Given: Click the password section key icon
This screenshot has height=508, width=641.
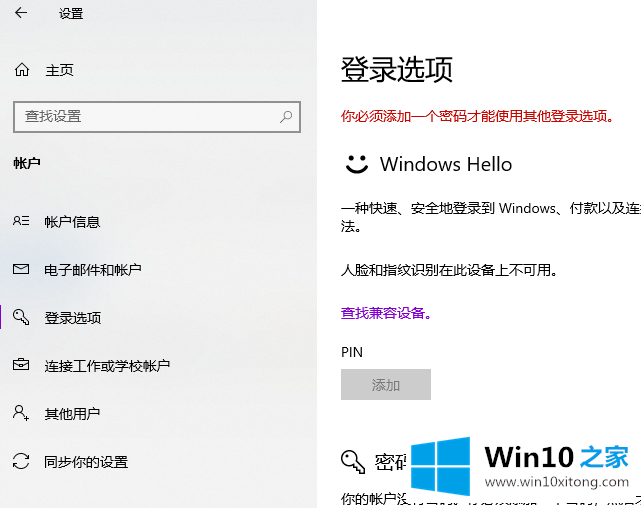Looking at the screenshot, I should click(353, 462).
